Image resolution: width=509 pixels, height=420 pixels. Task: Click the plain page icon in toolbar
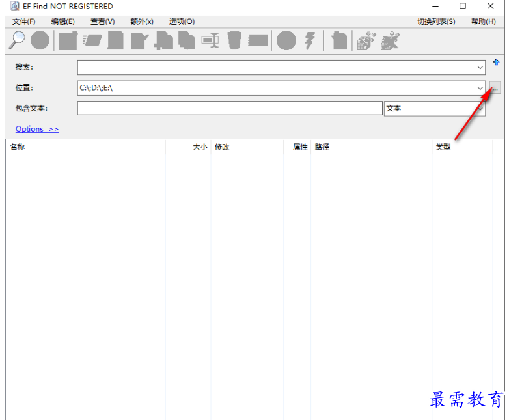pos(116,40)
